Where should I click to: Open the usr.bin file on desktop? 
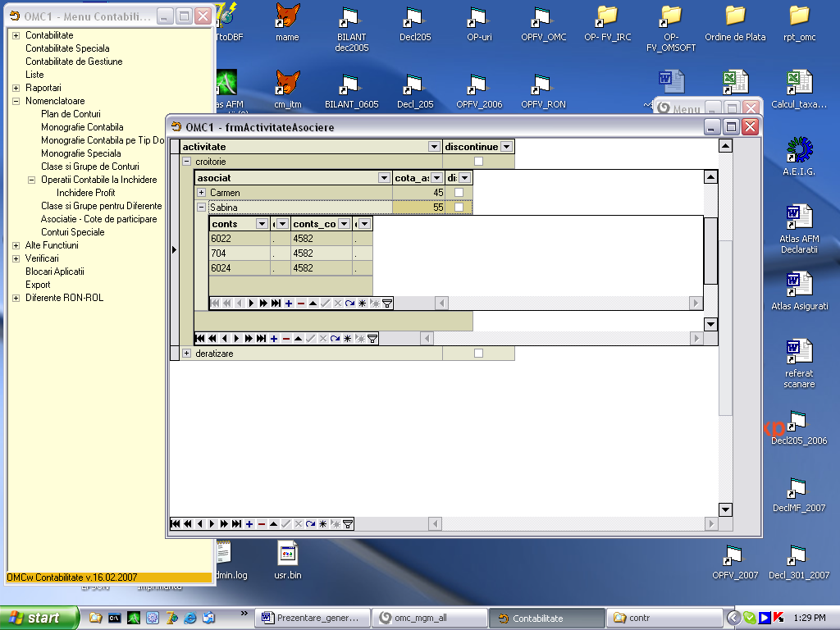[288, 560]
